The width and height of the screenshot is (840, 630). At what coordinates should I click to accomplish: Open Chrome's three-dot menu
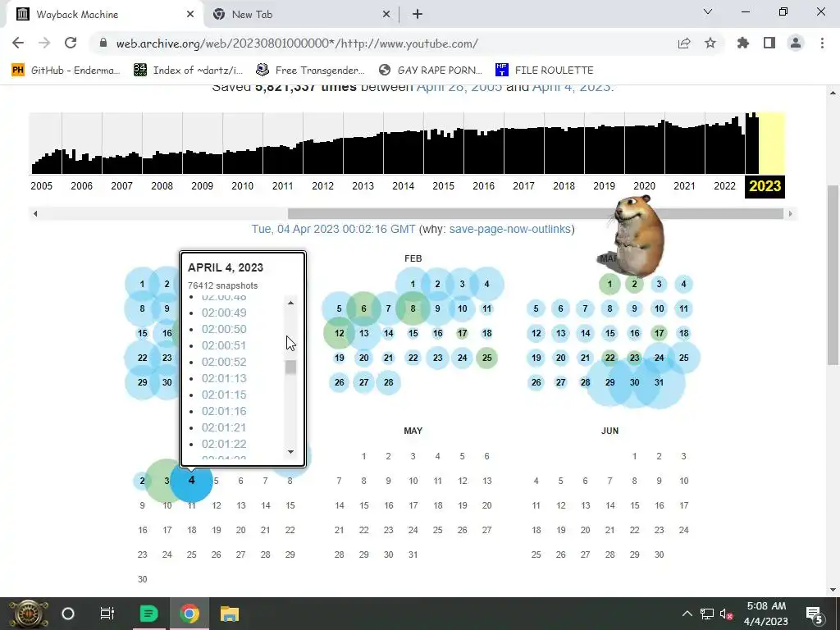pyautogui.click(x=822, y=43)
